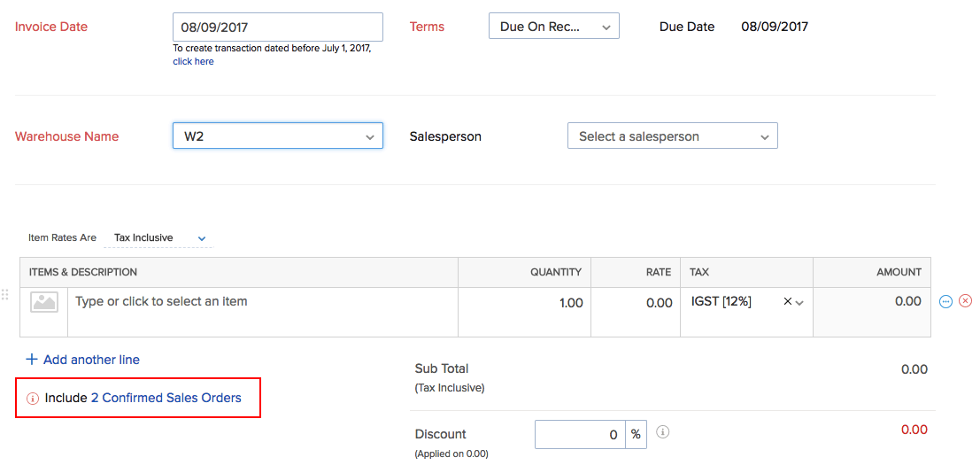Expand the Warehouse Name dropdown
This screenshot has height=473, width=980.
[277, 136]
